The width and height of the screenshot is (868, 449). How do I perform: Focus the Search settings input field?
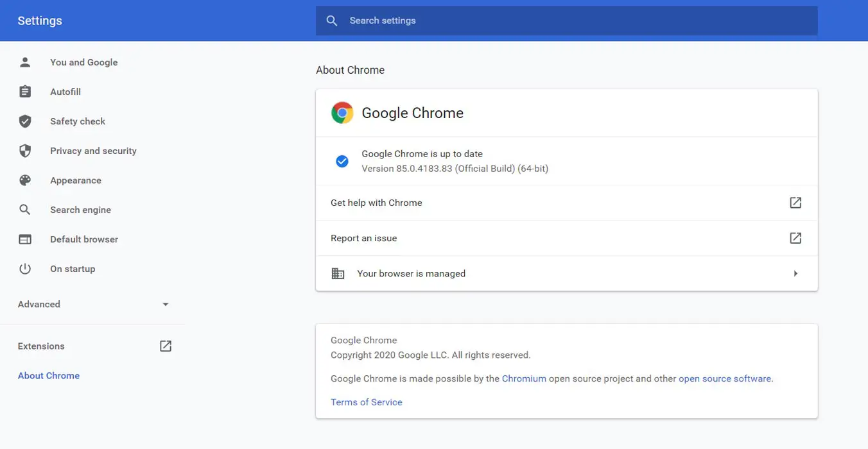567,21
